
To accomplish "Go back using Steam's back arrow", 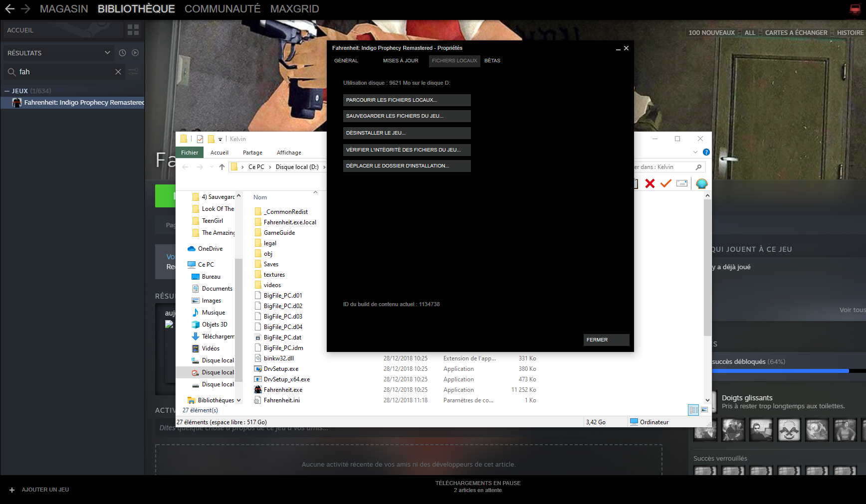I will pyautogui.click(x=9, y=8).
